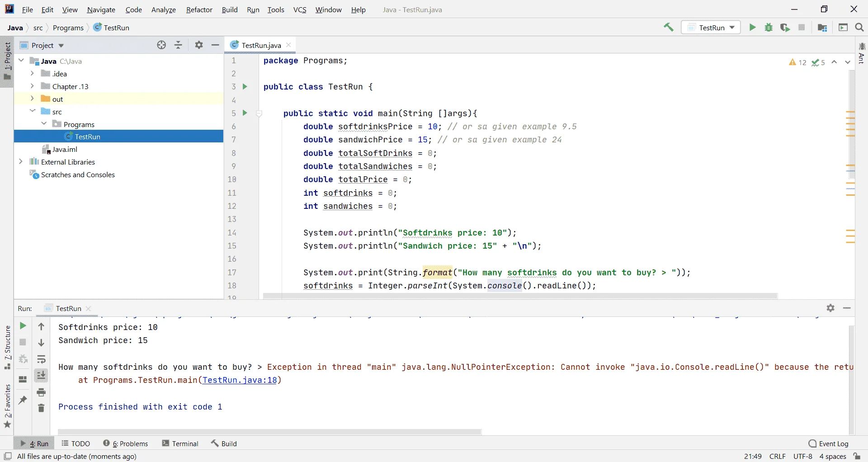Collapse the Programs package

44,124
